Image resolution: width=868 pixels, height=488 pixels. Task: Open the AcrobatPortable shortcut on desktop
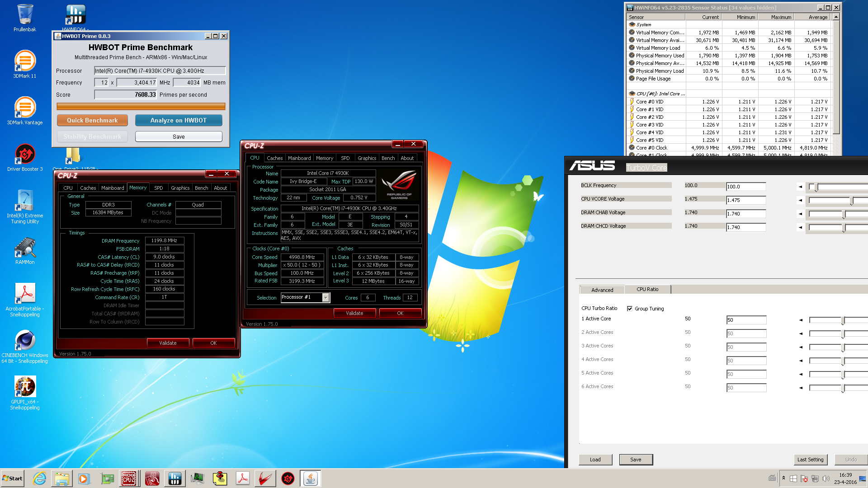(25, 300)
